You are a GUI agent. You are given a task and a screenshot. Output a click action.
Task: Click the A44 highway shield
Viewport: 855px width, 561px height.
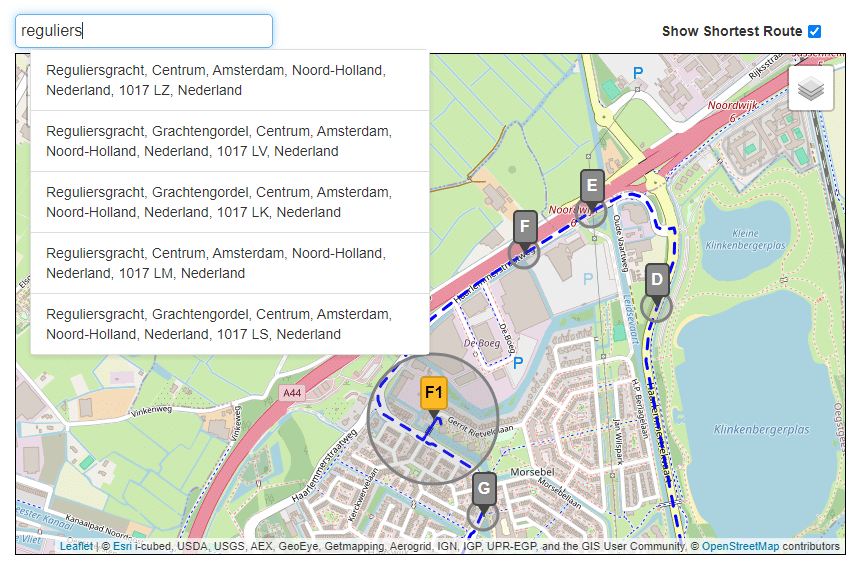[292, 393]
